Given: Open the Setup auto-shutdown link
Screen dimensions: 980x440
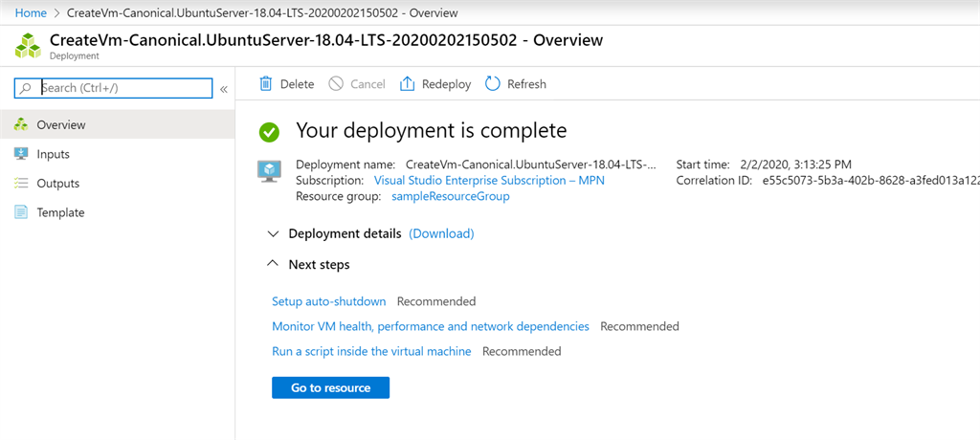Looking at the screenshot, I should [328, 301].
